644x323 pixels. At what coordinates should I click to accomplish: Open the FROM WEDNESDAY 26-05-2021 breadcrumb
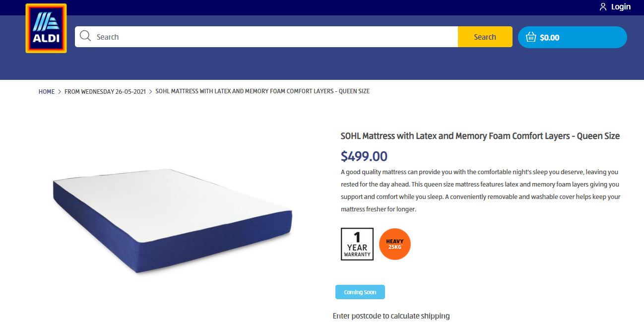pyautogui.click(x=104, y=91)
